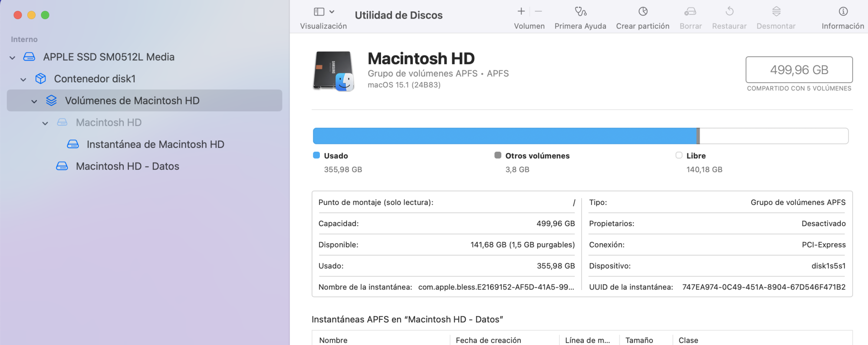Sort snapshots by Tamaño column header
The image size is (868, 345).
click(x=639, y=340)
